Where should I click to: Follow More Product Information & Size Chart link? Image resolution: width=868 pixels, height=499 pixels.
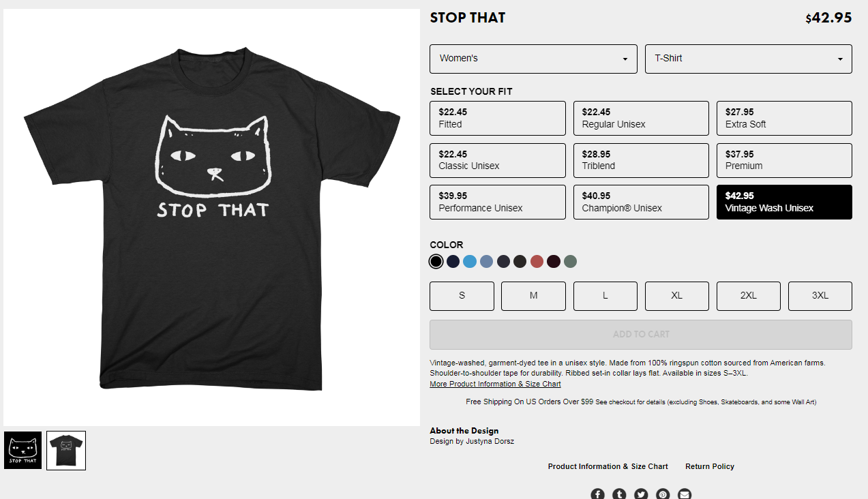coord(495,384)
